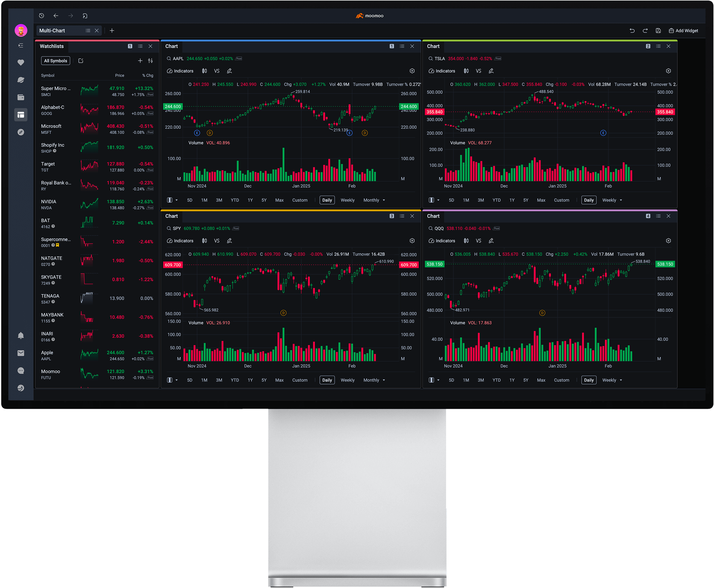Open the notifications bell in sidebar

click(21, 336)
